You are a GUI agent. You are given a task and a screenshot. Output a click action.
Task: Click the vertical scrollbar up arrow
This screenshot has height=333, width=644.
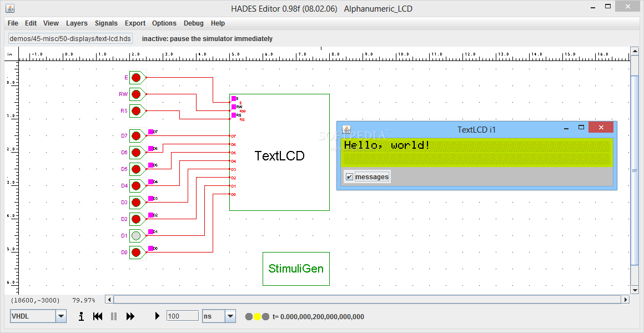click(x=635, y=51)
